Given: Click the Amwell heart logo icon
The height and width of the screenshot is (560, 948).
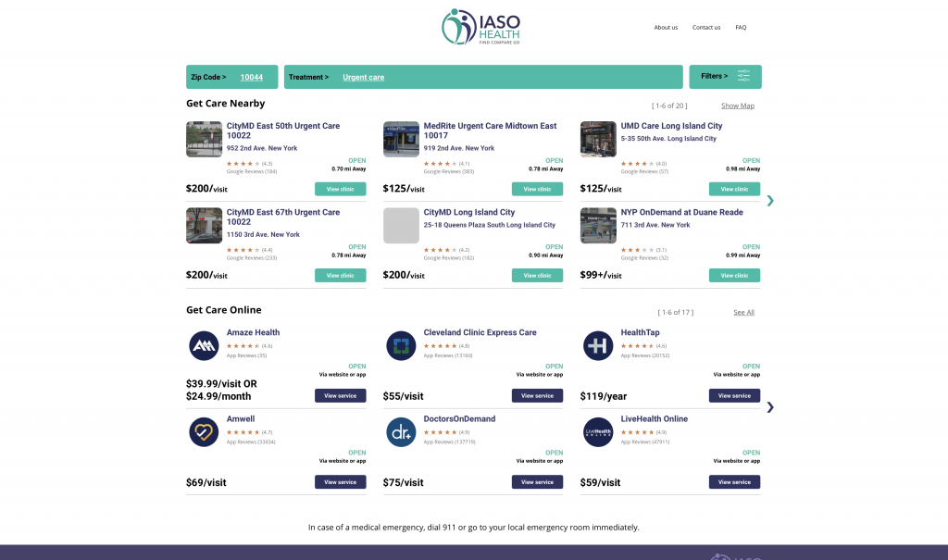Looking at the screenshot, I should [204, 432].
